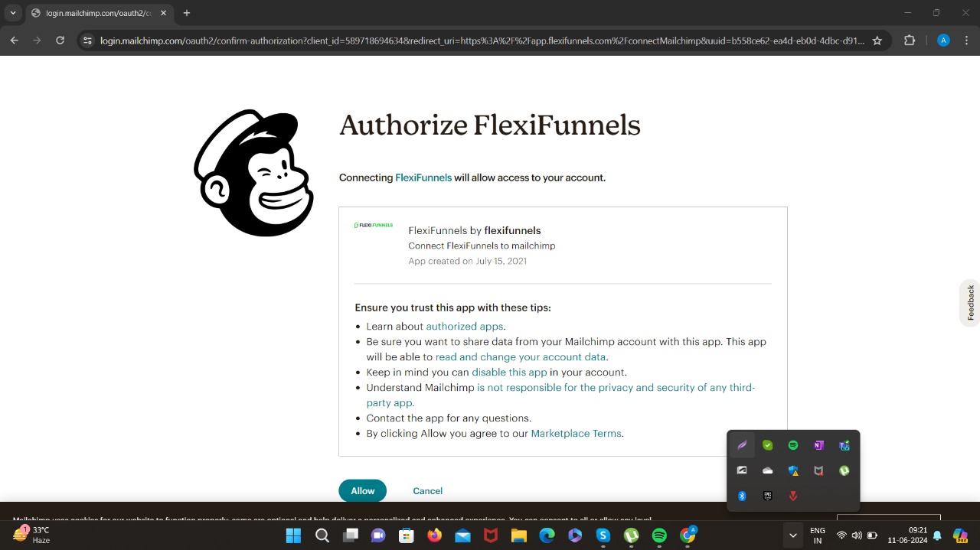The height and width of the screenshot is (550, 980).
Task: Collapse the hidden icons tray chevron
Action: pos(793,535)
